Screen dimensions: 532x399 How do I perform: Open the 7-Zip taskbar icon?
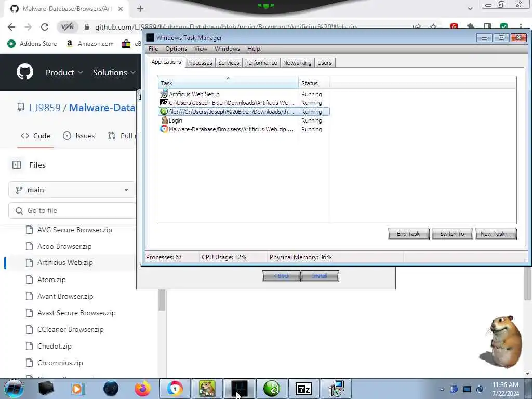[x=304, y=389]
